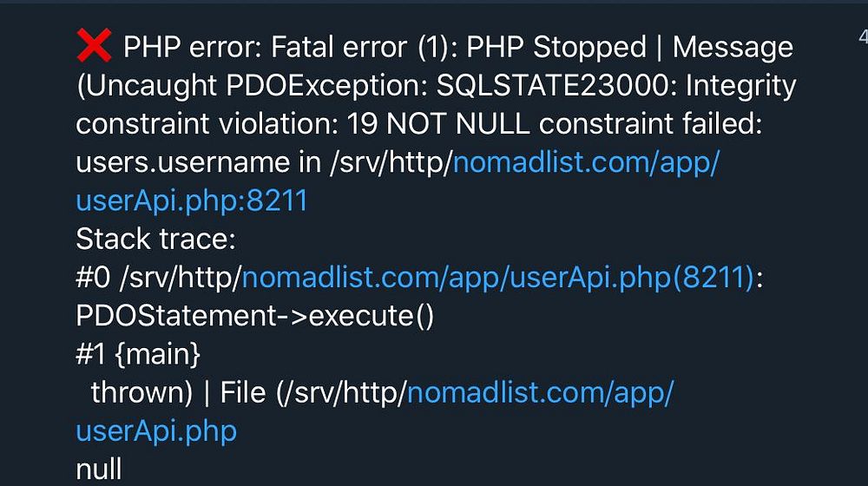Click the userApi.php link above null

pyautogui.click(x=156, y=431)
